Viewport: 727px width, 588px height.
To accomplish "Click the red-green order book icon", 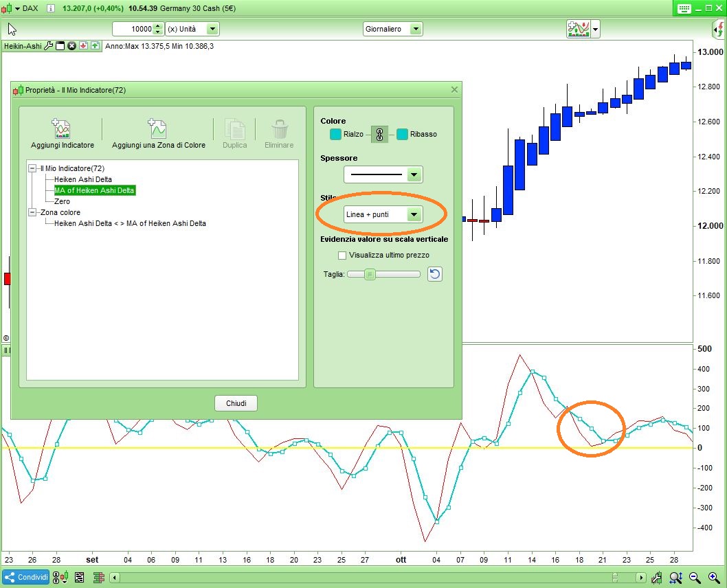I will 99,578.
